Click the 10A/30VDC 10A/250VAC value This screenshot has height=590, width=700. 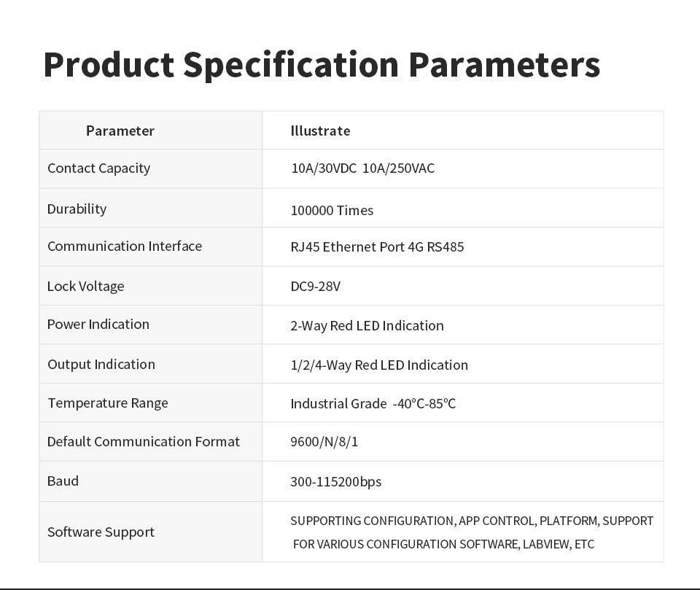(x=362, y=168)
